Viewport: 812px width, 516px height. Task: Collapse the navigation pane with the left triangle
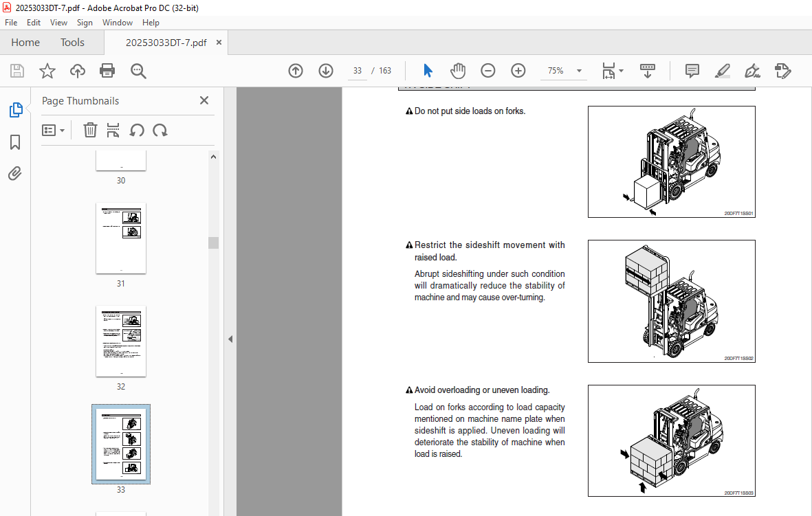click(x=230, y=339)
